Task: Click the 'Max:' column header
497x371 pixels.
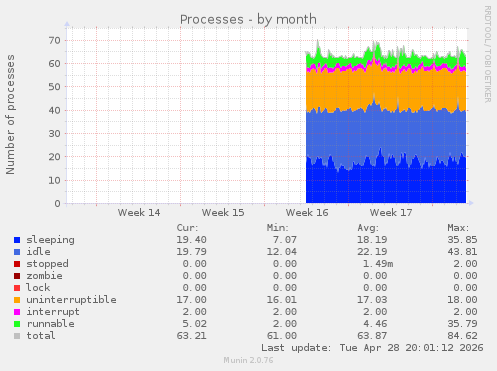Action: pyautogui.click(x=458, y=228)
